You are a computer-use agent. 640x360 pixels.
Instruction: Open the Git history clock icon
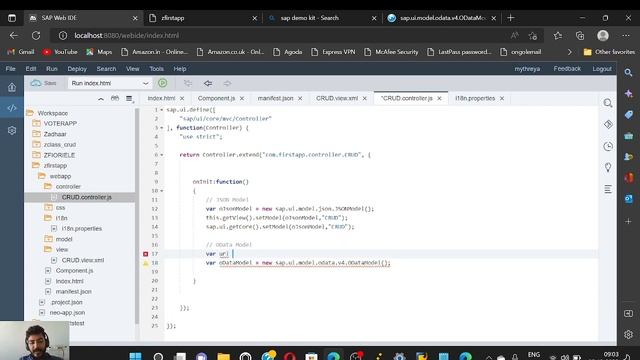pos(608,146)
